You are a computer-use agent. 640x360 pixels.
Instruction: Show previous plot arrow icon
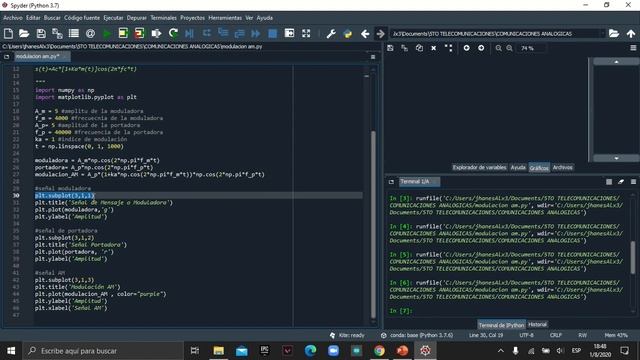pos(467,48)
